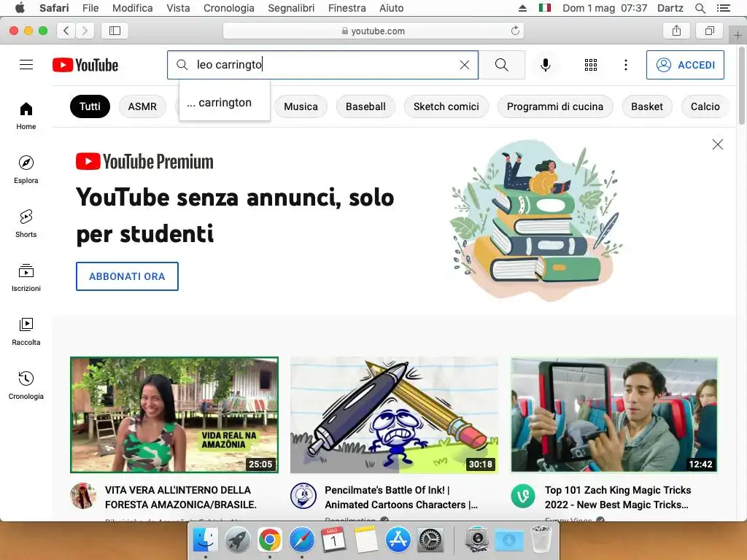Open the Aiuto menu
This screenshot has height=560, width=747.
tap(391, 8)
